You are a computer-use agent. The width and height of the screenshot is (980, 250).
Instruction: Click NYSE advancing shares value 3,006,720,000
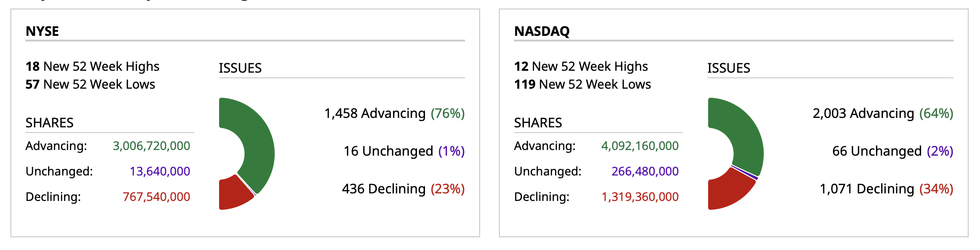click(x=151, y=146)
